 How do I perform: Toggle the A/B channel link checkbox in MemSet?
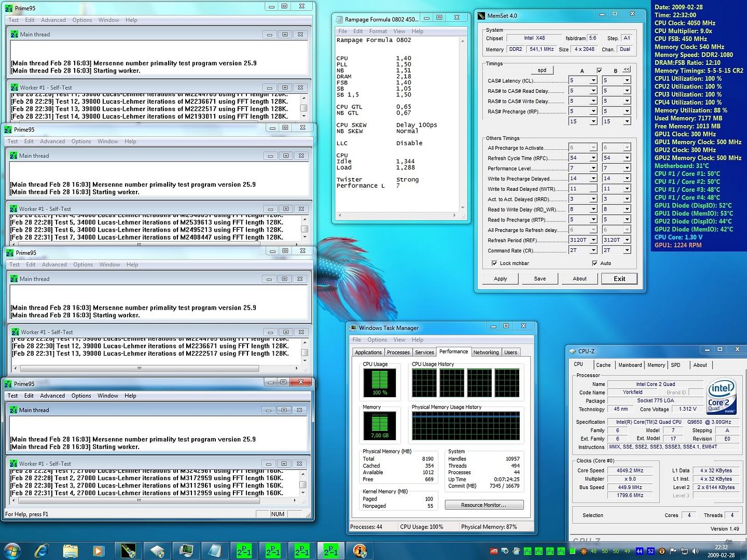click(599, 71)
